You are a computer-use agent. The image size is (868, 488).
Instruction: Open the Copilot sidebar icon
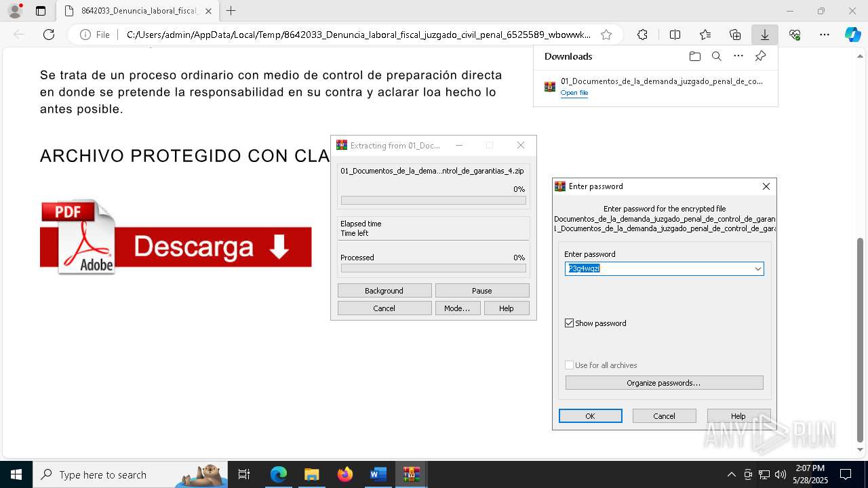pos(852,35)
